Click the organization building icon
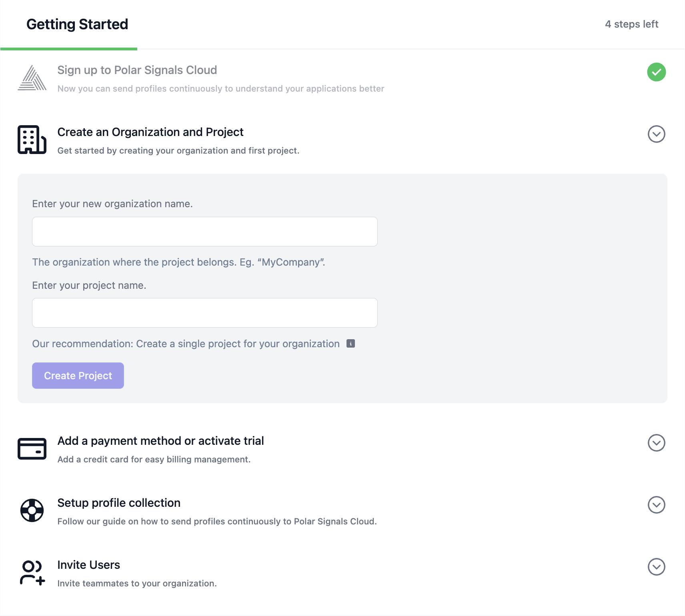 (x=32, y=140)
